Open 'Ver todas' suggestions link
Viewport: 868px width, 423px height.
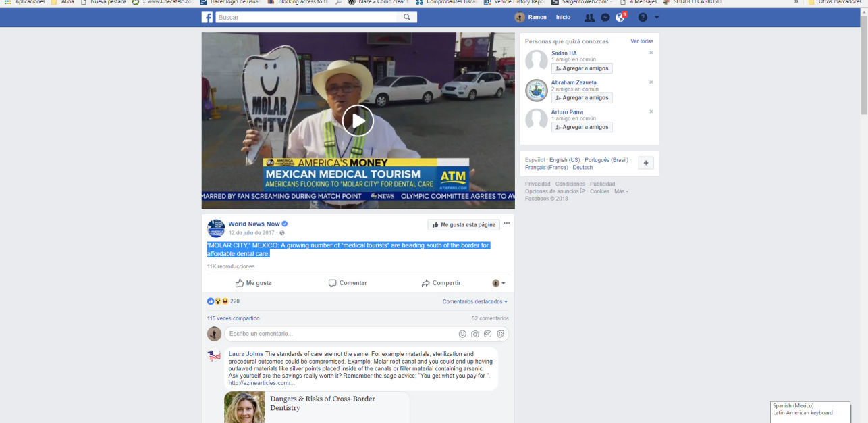pos(642,41)
